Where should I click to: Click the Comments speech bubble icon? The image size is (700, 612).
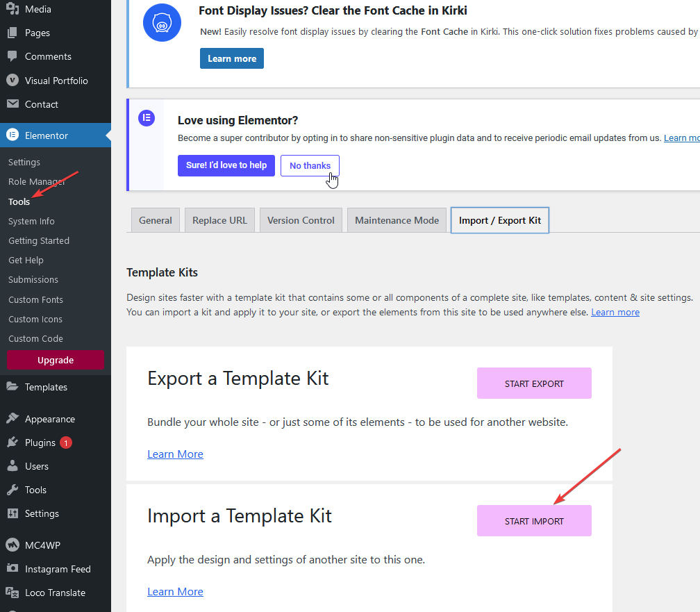pos(12,56)
